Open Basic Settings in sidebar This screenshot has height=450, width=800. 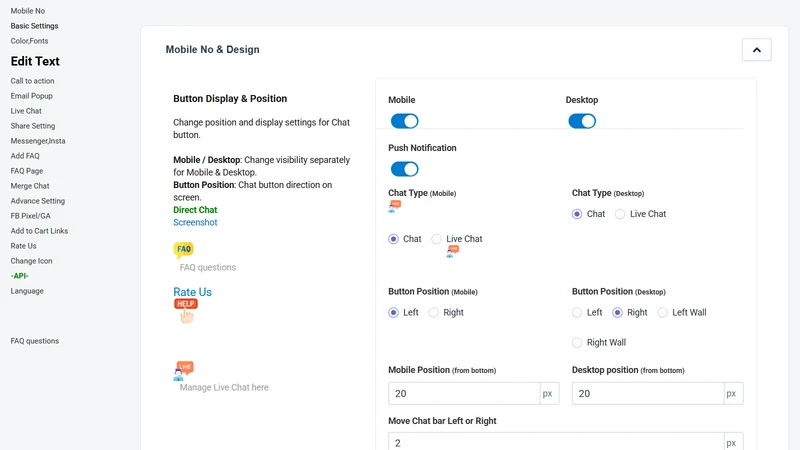click(x=34, y=26)
